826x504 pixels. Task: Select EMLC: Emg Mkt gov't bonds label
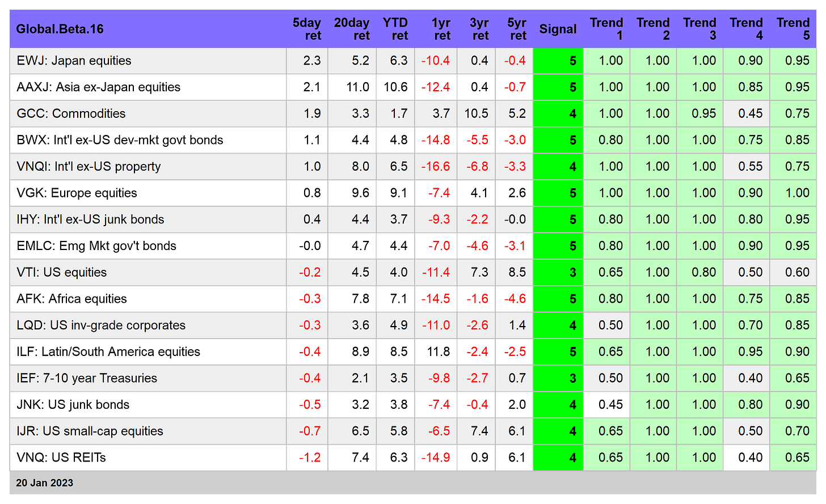tap(96, 246)
